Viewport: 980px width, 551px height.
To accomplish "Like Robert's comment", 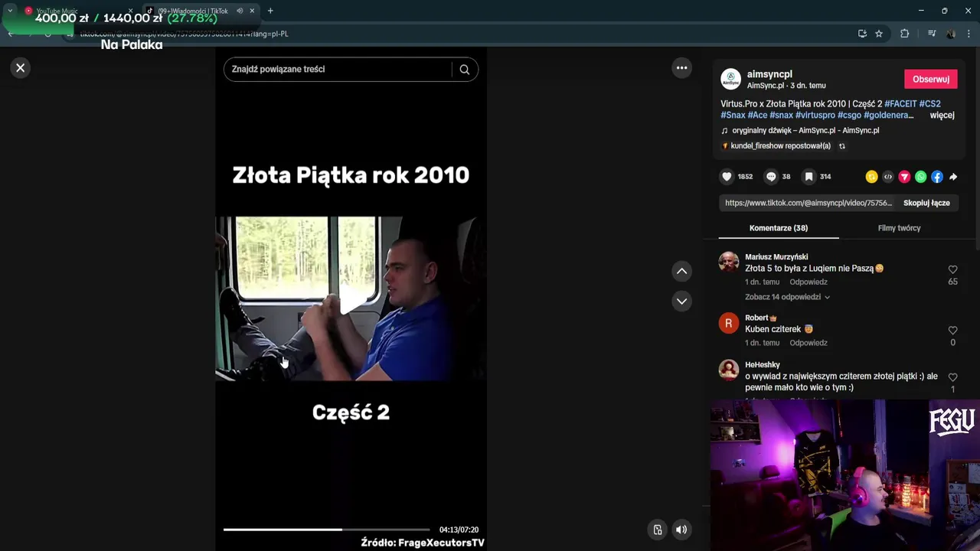I will 952,331.
